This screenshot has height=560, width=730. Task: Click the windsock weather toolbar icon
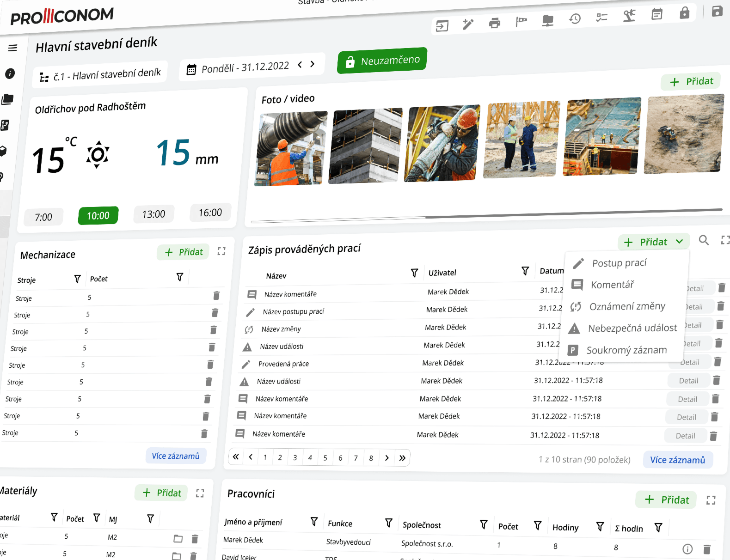[x=521, y=21]
